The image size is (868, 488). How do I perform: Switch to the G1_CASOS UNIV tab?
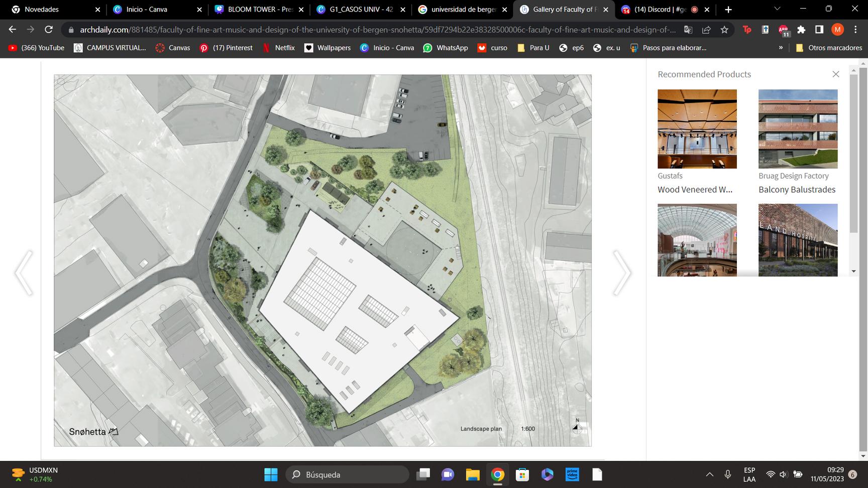pos(361,10)
